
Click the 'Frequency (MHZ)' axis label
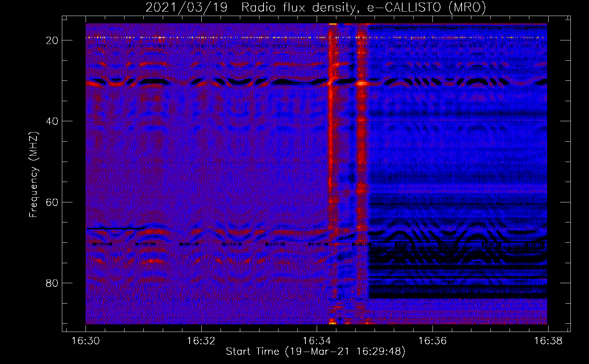(x=33, y=175)
